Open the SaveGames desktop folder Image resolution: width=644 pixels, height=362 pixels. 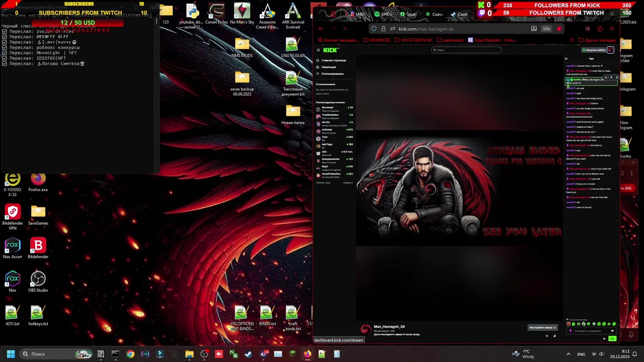[38, 216]
